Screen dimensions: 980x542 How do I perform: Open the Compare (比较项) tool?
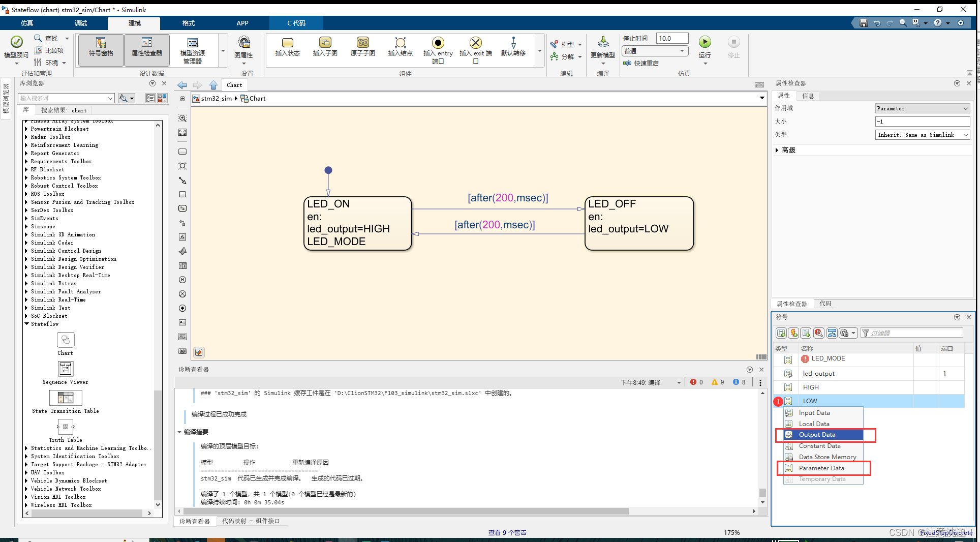pos(49,50)
